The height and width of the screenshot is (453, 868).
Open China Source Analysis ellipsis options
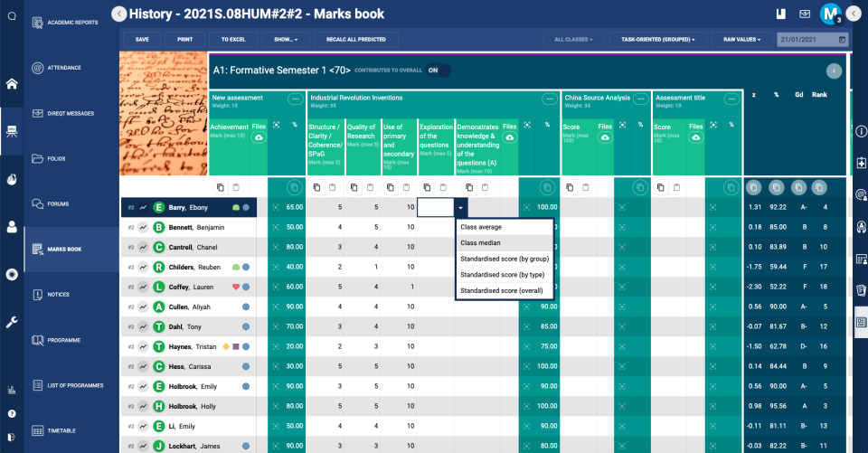click(x=640, y=99)
